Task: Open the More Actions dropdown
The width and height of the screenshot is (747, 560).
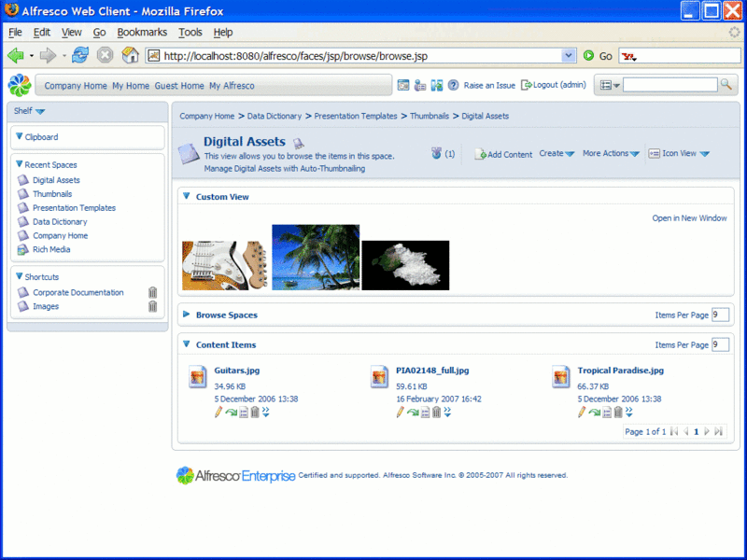Action: coord(611,154)
